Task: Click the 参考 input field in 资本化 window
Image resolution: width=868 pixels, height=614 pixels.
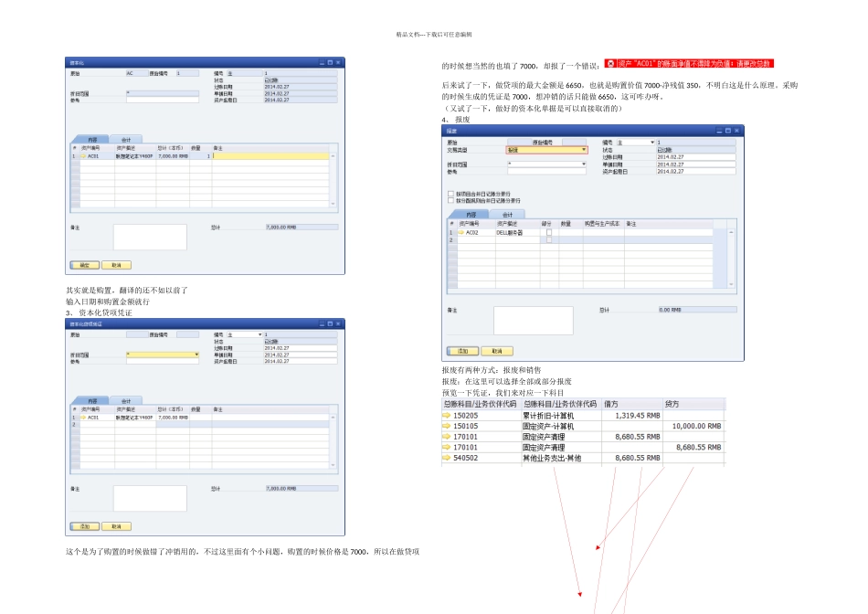Action: (163, 101)
